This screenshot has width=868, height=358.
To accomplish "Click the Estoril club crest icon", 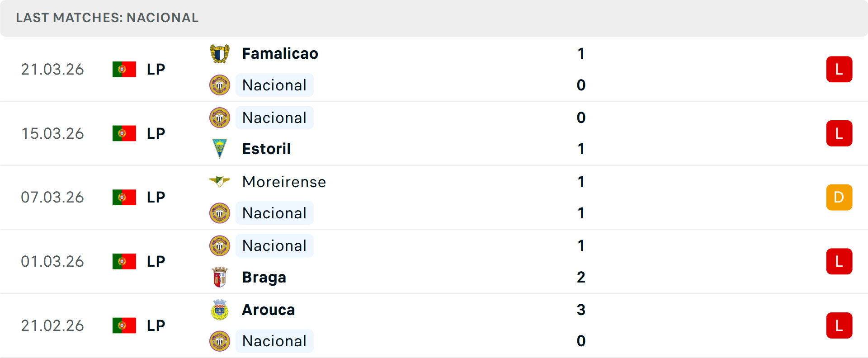I will coord(220,149).
